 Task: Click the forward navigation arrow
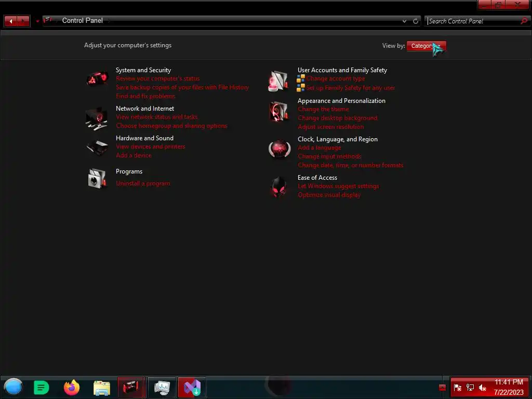tap(23, 21)
